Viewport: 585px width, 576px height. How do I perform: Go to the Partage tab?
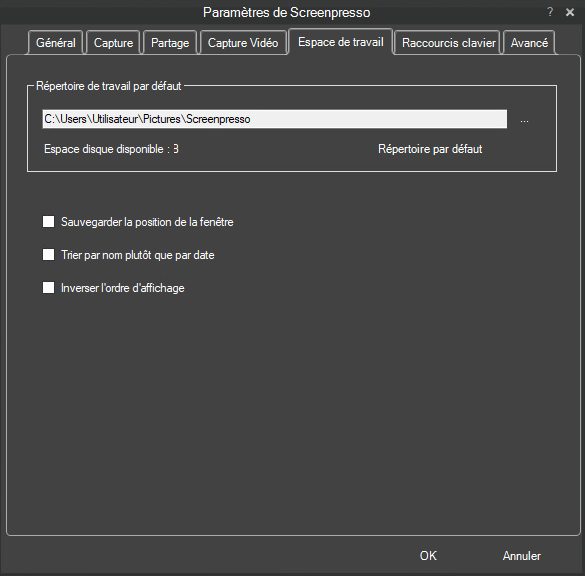click(170, 43)
